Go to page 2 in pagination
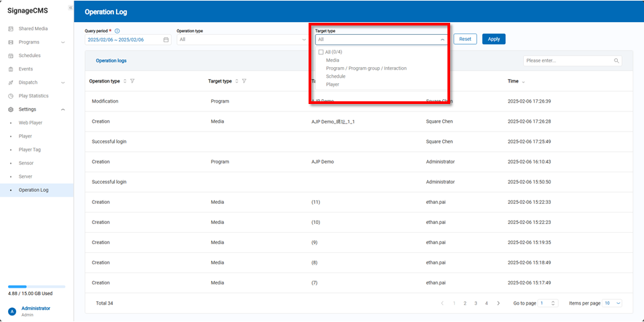Screen dimensions: 644x322 465,303
